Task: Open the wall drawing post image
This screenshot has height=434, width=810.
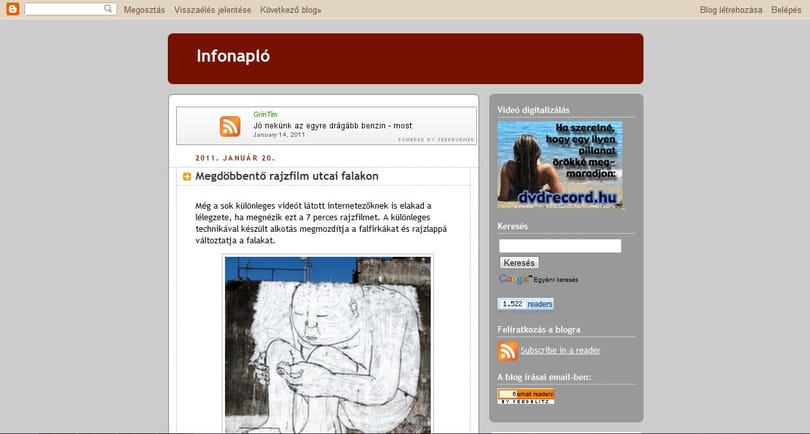Action: coord(328,345)
